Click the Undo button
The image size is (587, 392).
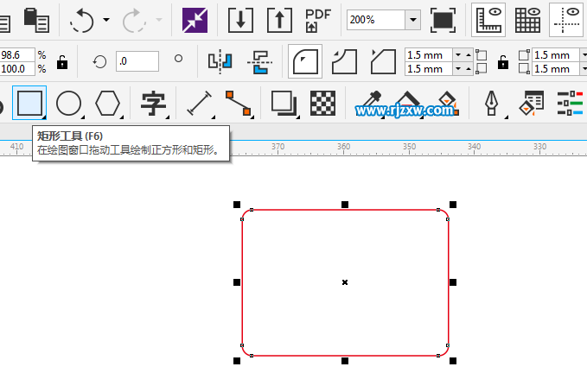[x=81, y=19]
